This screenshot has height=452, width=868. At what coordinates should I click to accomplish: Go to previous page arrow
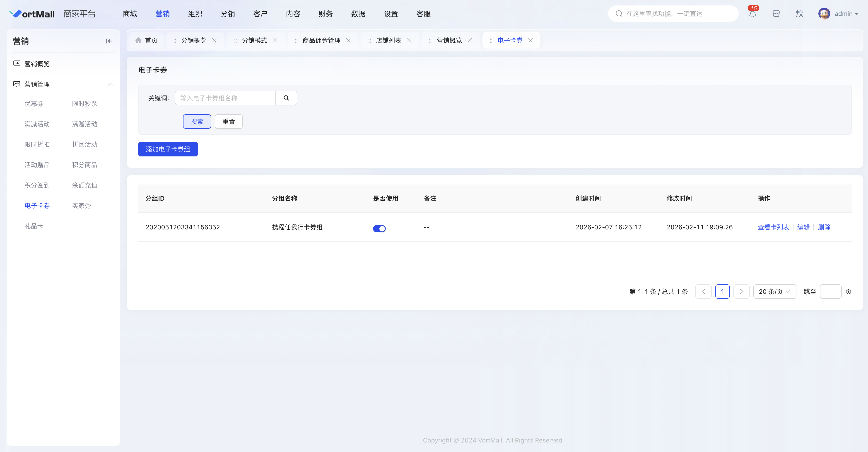(x=703, y=292)
